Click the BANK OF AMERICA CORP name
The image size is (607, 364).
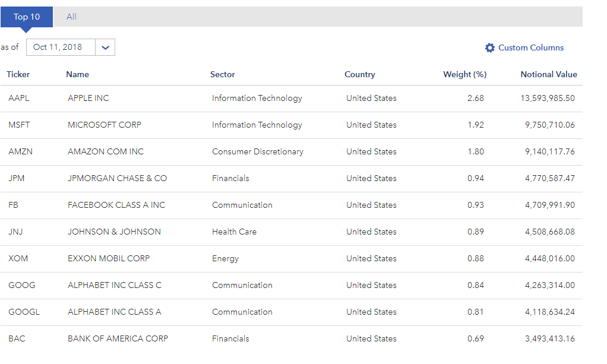click(x=118, y=339)
